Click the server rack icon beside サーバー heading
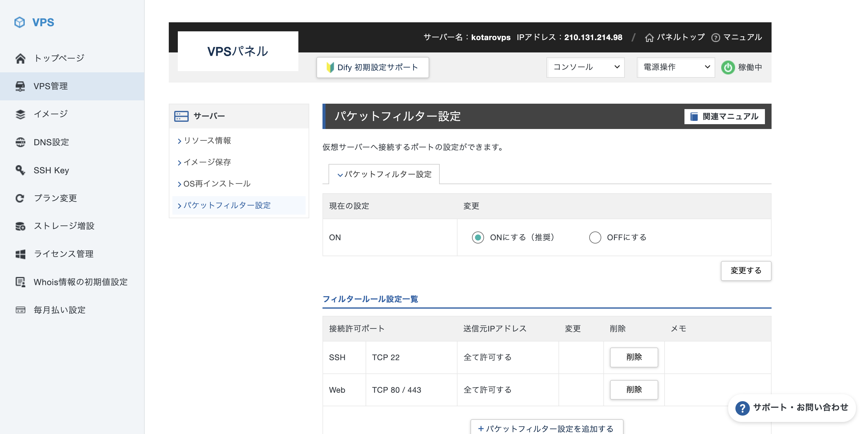The height and width of the screenshot is (434, 868). [181, 116]
